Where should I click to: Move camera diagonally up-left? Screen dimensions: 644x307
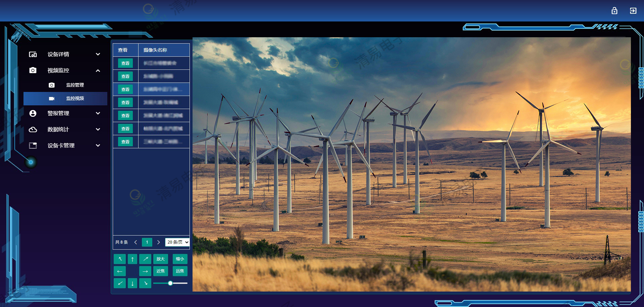(x=120, y=259)
